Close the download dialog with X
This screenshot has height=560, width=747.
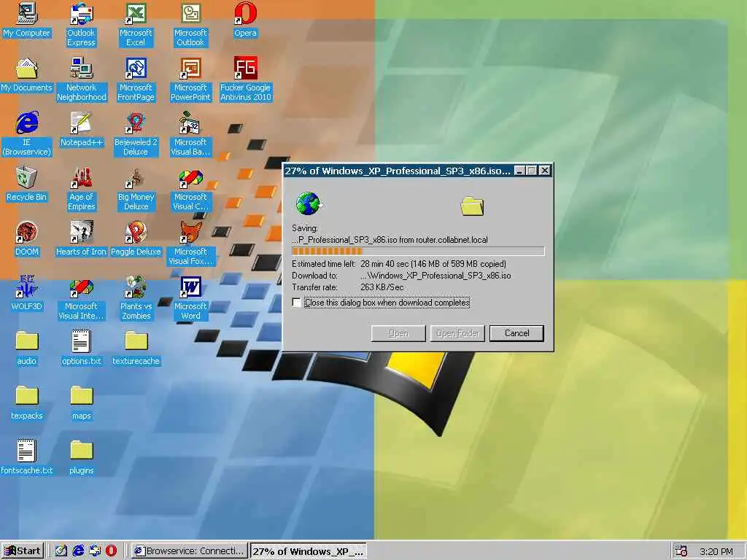tap(545, 171)
